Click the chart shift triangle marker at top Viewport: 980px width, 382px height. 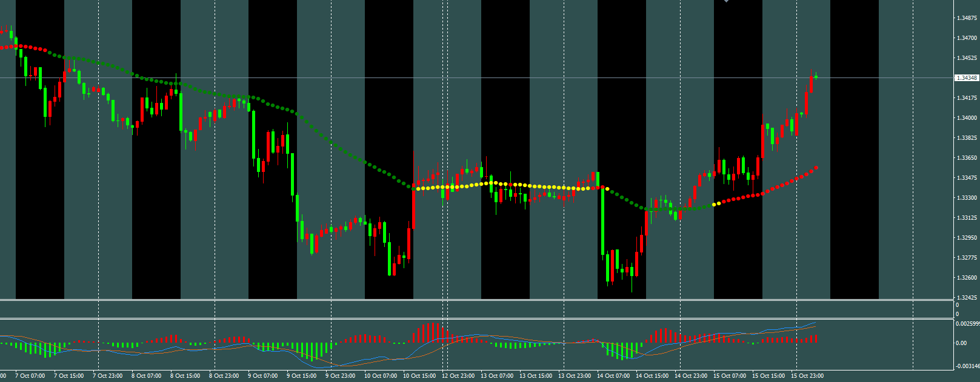pyautogui.click(x=726, y=1)
